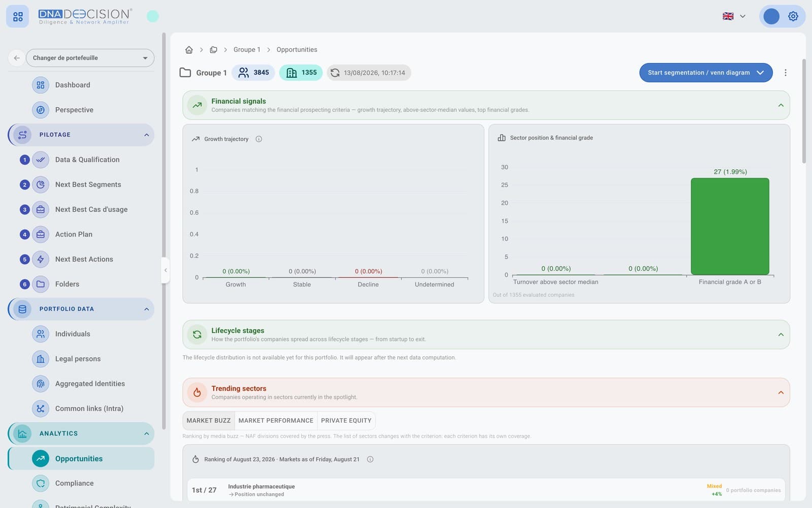Click the portfolios breadcrumb icon

click(213, 50)
